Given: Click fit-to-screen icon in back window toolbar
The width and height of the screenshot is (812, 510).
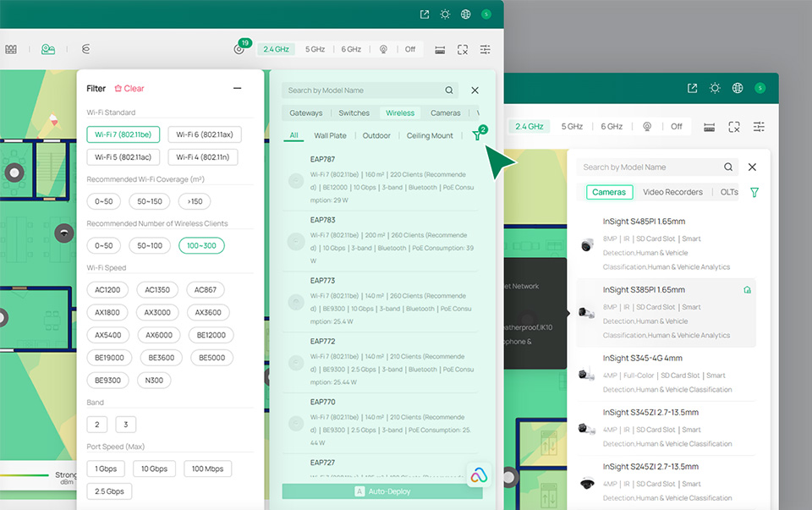Looking at the screenshot, I should (x=734, y=127).
